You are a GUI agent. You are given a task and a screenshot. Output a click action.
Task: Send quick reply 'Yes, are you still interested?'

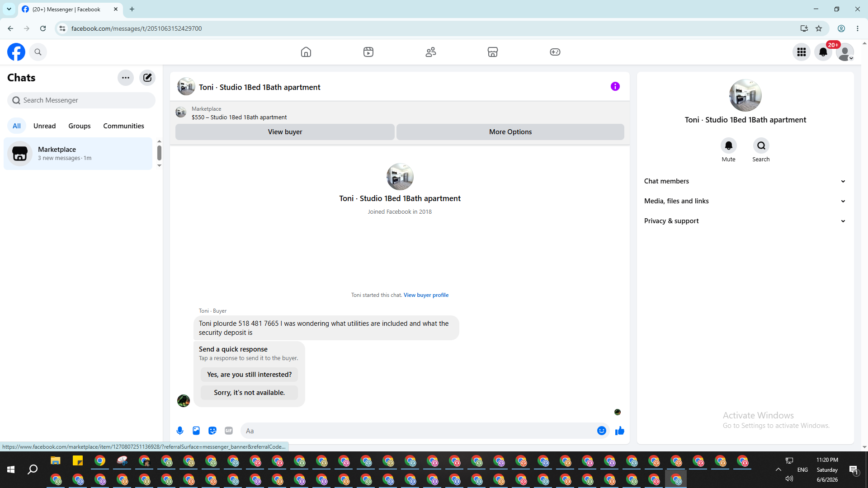click(x=249, y=375)
